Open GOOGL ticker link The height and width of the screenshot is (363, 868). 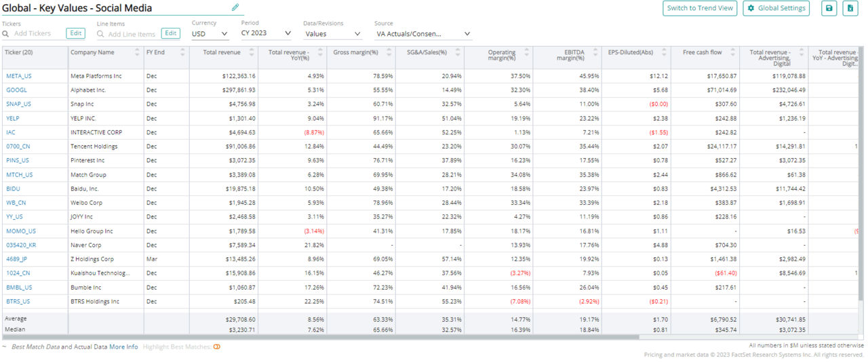[17, 90]
